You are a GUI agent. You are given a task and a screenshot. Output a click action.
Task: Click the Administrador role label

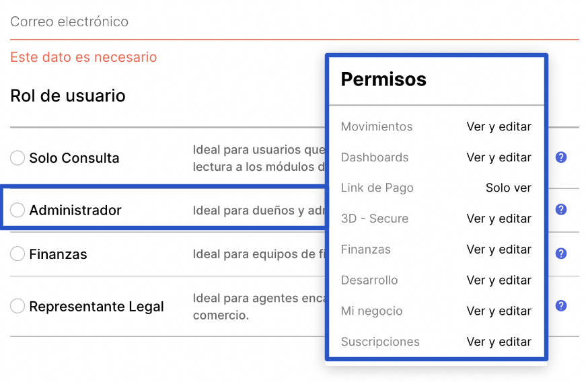click(75, 211)
